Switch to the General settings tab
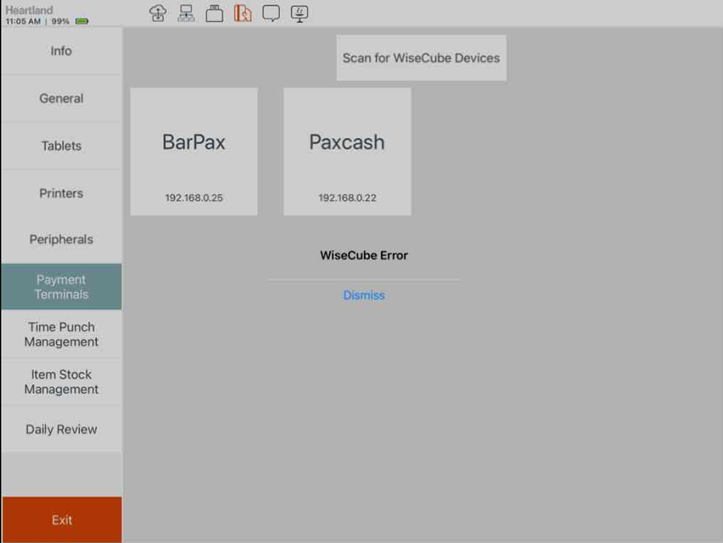The image size is (723, 543). [61, 98]
